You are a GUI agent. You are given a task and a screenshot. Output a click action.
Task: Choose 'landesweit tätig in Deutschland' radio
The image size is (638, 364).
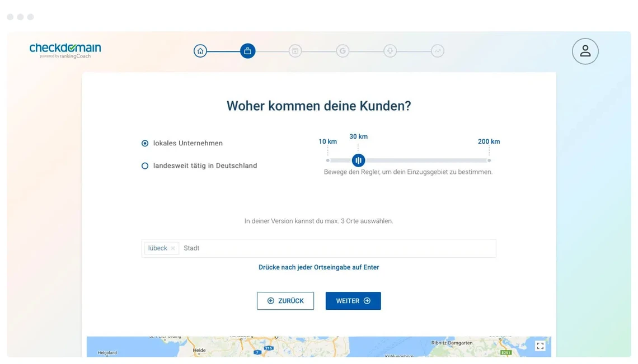(145, 166)
